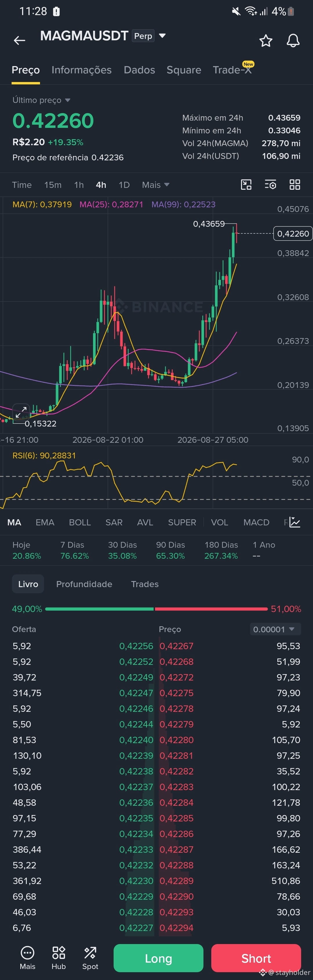Open indicator settings chart icon

tap(295, 522)
